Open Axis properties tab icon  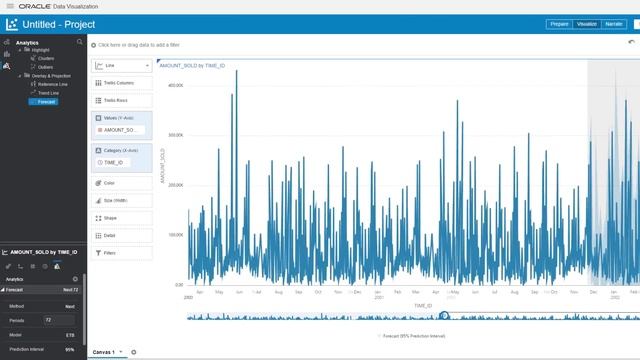20,267
